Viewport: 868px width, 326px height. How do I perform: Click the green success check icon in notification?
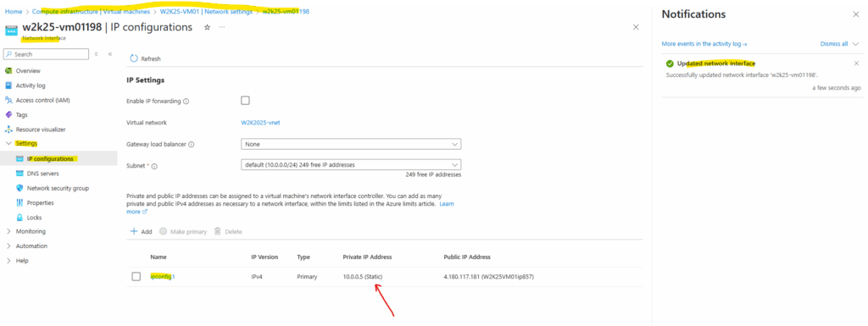point(670,64)
